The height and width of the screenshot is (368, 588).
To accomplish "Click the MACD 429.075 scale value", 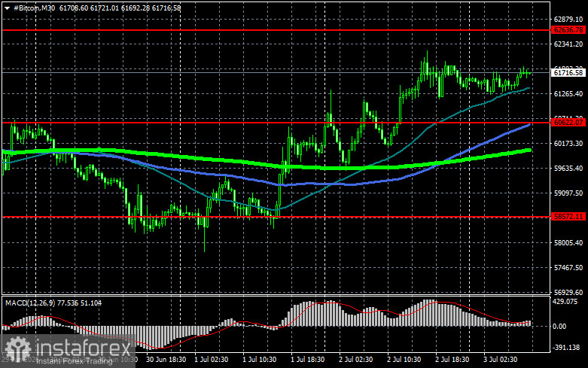I will (x=565, y=302).
